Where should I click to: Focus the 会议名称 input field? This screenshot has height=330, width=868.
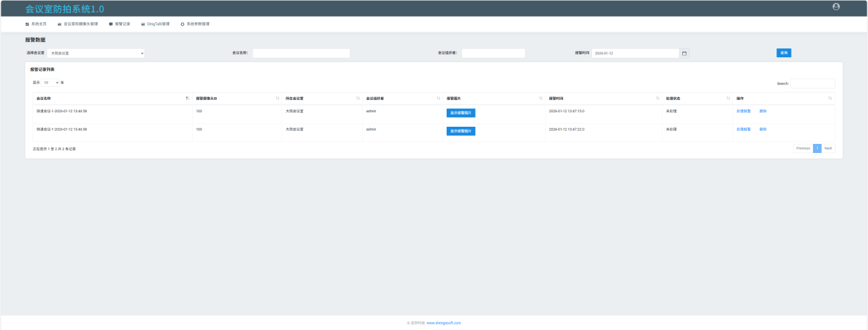pos(301,53)
